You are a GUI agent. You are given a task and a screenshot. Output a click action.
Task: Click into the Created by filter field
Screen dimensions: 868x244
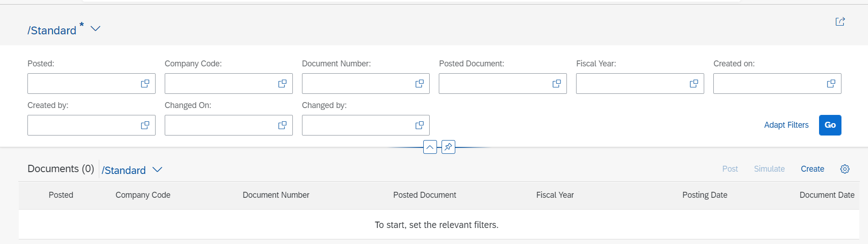(x=82, y=125)
